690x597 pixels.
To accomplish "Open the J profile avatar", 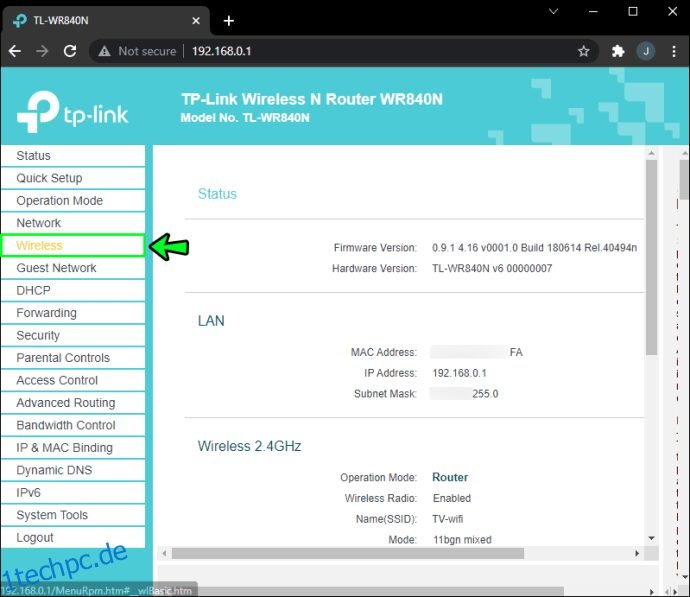I will coord(646,51).
